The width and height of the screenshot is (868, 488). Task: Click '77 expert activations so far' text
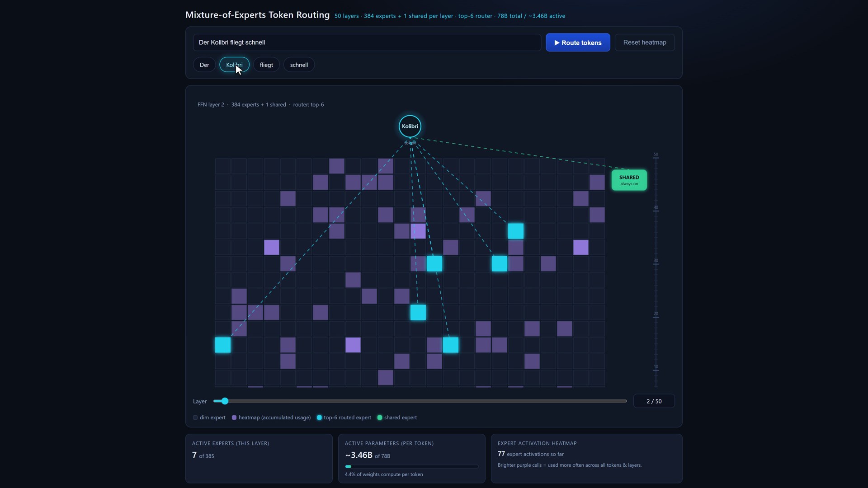(x=531, y=454)
